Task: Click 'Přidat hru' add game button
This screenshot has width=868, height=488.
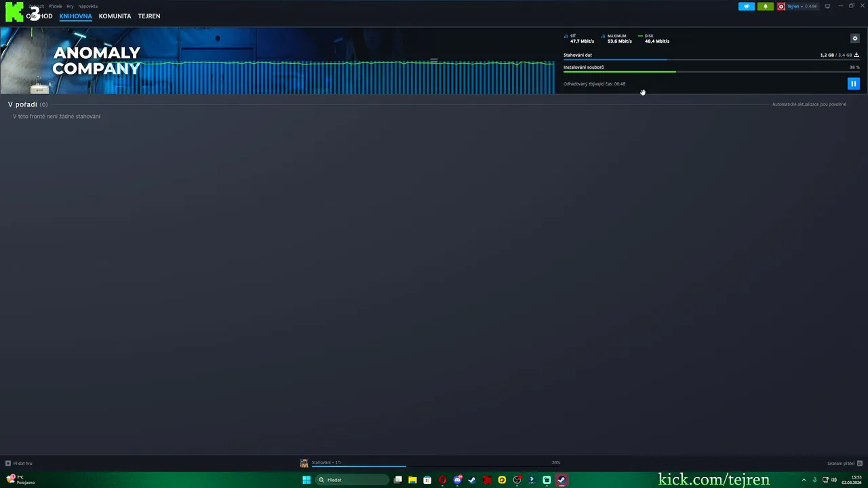Action: [x=18, y=464]
